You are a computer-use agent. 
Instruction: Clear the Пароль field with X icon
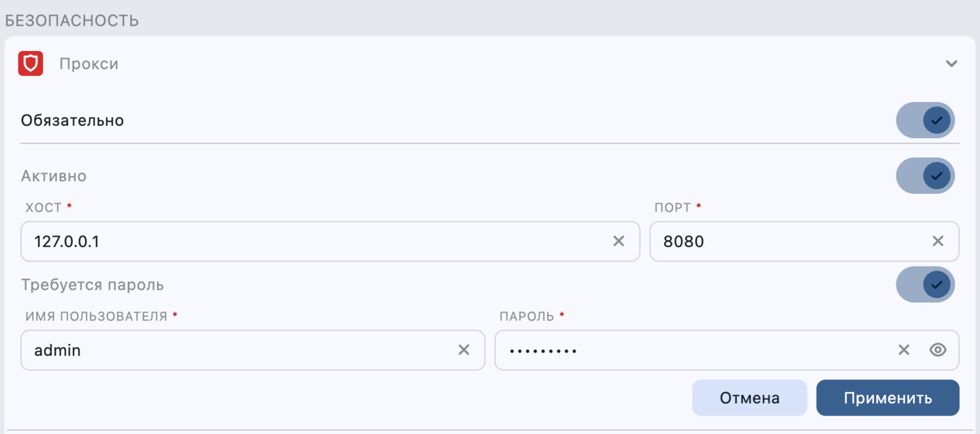point(904,350)
